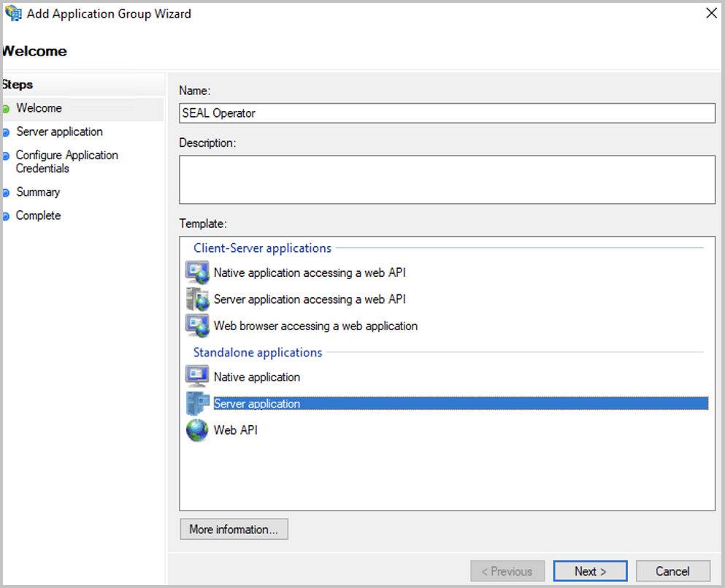The width and height of the screenshot is (725, 588).
Task: Go to the Summary step
Action: pos(38,192)
